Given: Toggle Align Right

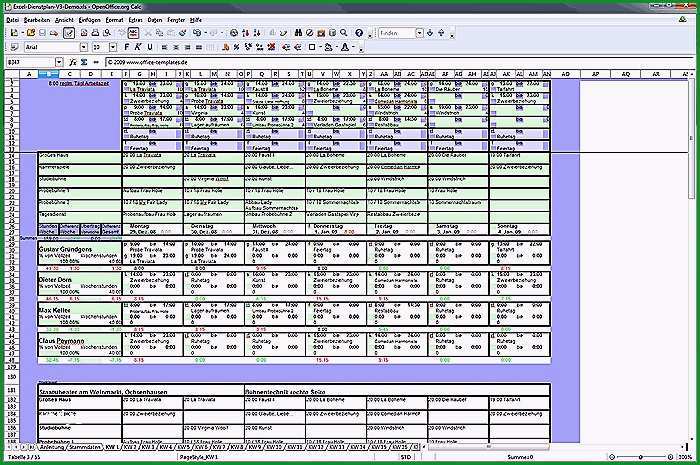Looking at the screenshot, I should [x=188, y=47].
